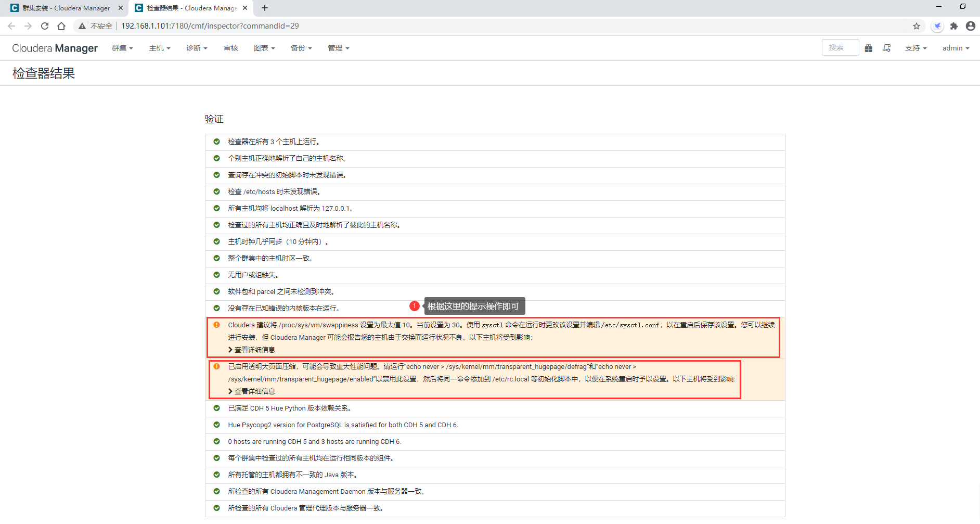Reload the page with refresh icon
The width and height of the screenshot is (980, 524).
[x=45, y=26]
